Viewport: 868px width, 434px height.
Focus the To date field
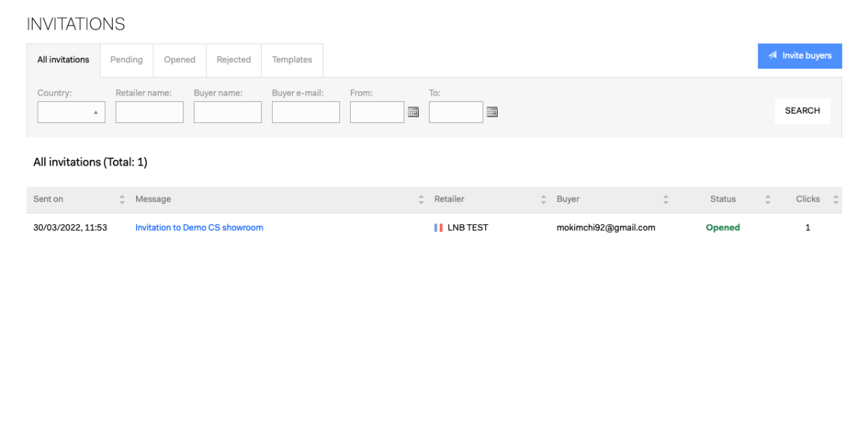click(x=456, y=112)
